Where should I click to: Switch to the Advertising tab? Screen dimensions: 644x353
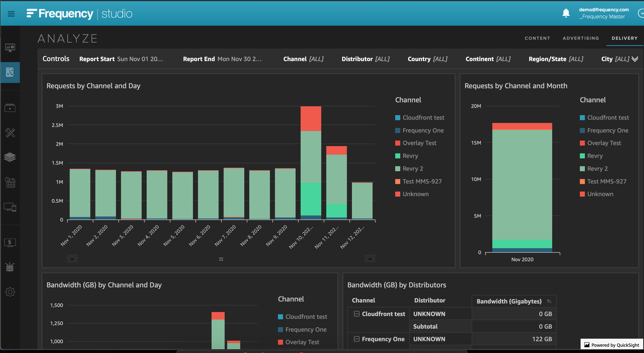pyautogui.click(x=581, y=38)
